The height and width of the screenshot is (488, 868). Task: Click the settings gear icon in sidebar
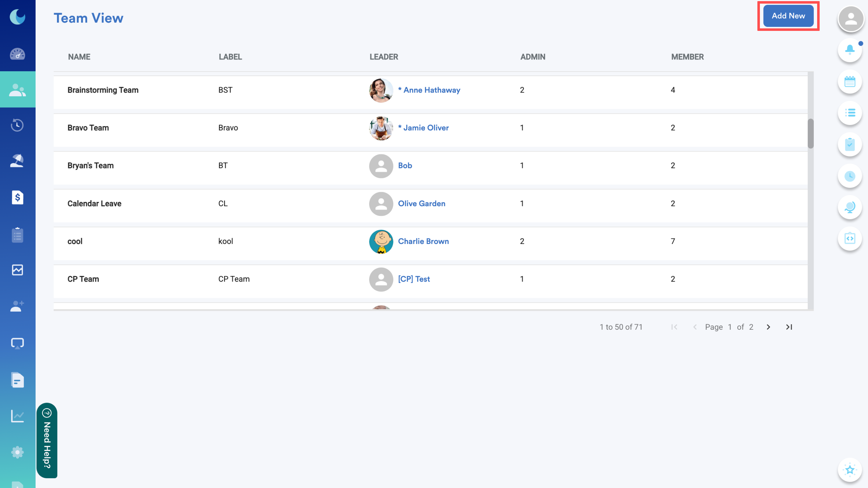click(17, 452)
